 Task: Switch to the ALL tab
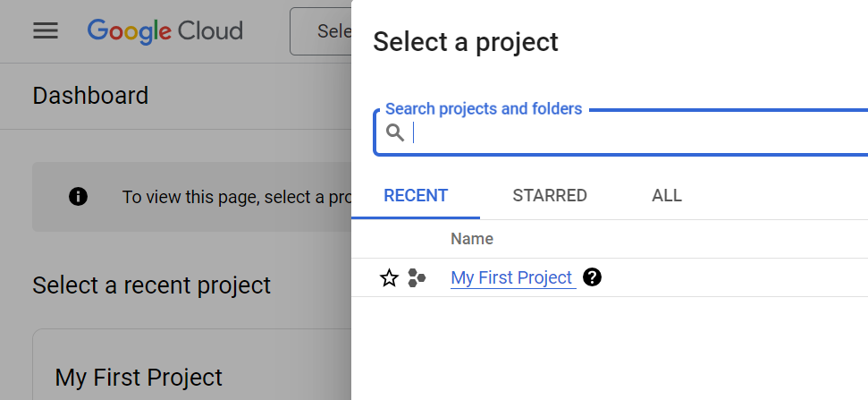click(x=667, y=196)
